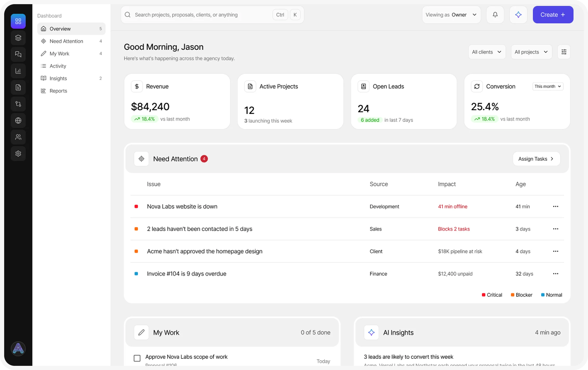This screenshot has width=588, height=370.
Task: Open Reports in the sidebar menu
Action: 71,91
